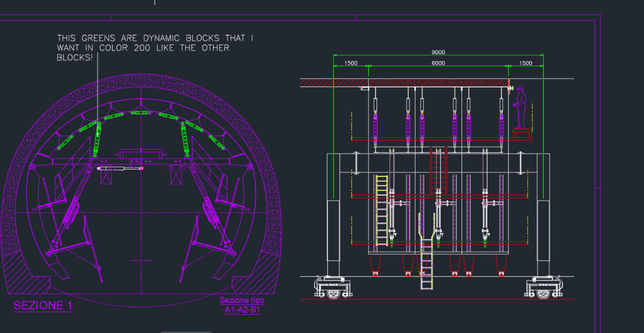Select the note about green dynamic blocks
644x333 pixels.
click(x=155, y=48)
